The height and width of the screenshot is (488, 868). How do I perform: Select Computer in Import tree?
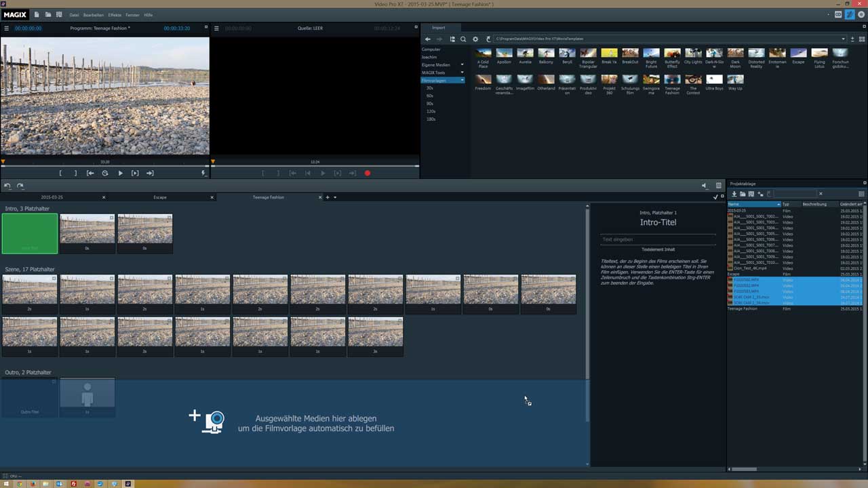[x=431, y=49]
